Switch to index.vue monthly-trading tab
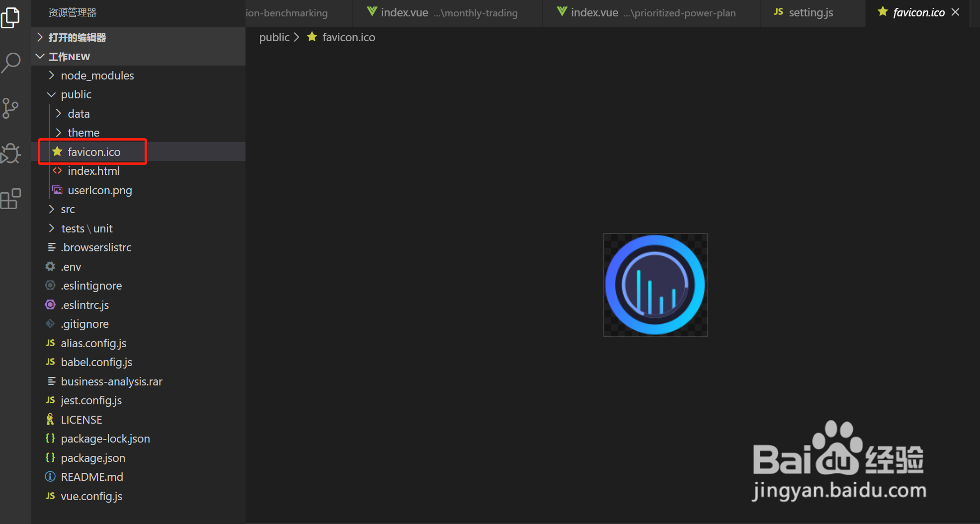 (x=447, y=13)
